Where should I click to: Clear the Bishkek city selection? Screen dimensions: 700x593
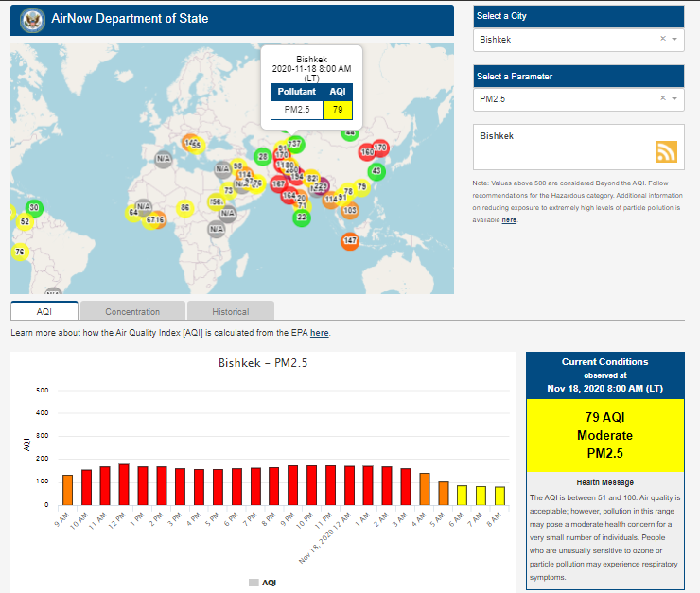(x=662, y=39)
